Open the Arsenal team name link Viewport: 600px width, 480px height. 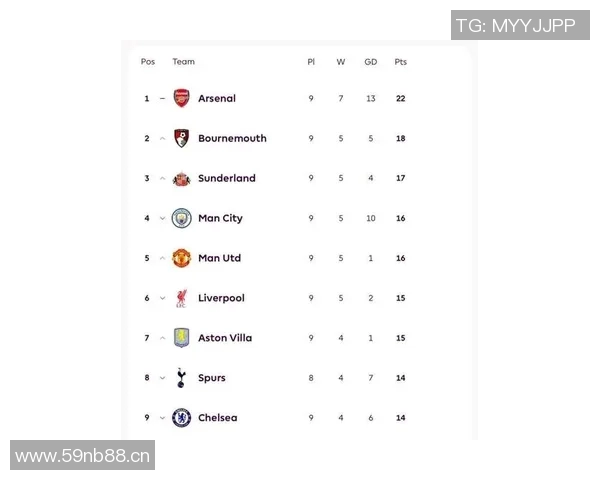click(x=217, y=98)
